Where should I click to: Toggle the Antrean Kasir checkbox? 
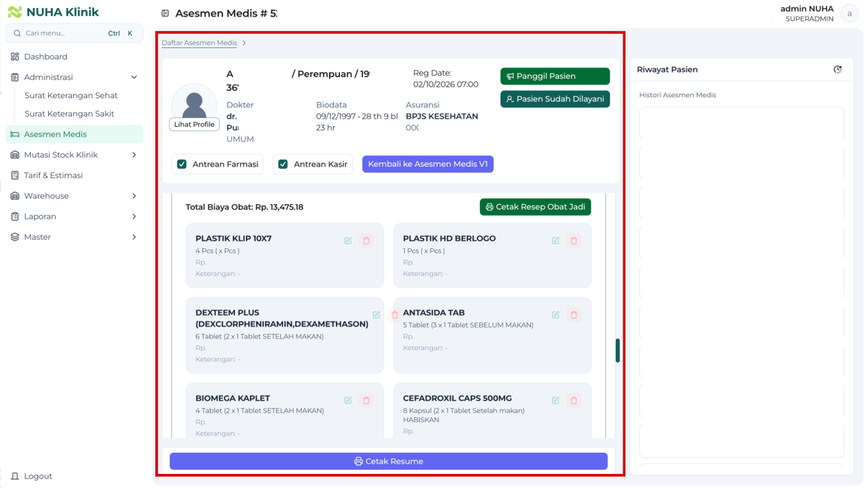[283, 164]
